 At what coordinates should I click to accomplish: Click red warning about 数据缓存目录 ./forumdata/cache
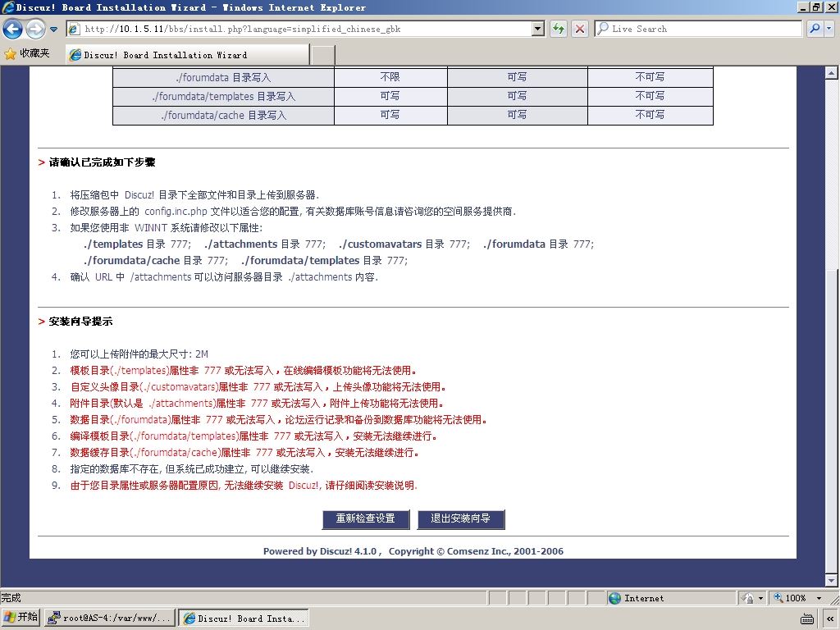pos(244,453)
